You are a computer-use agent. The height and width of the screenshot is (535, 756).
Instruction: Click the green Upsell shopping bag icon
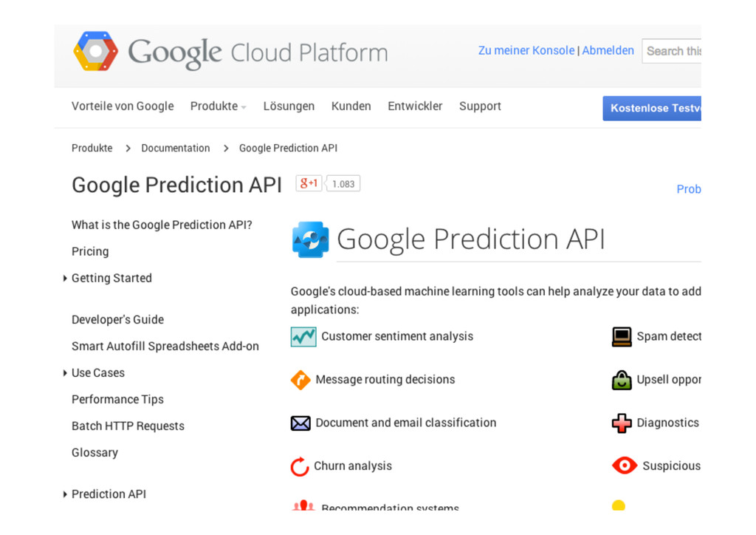pyautogui.click(x=622, y=380)
